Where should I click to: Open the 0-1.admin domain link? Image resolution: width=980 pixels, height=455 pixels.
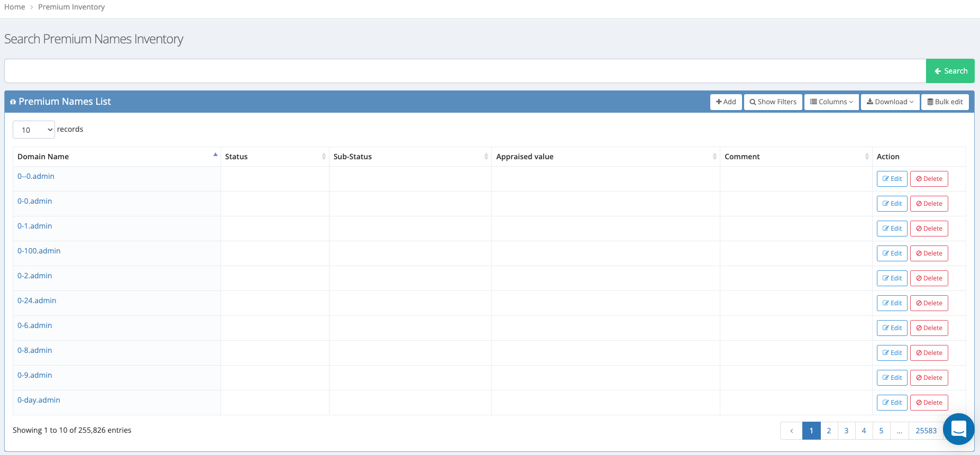[35, 226]
